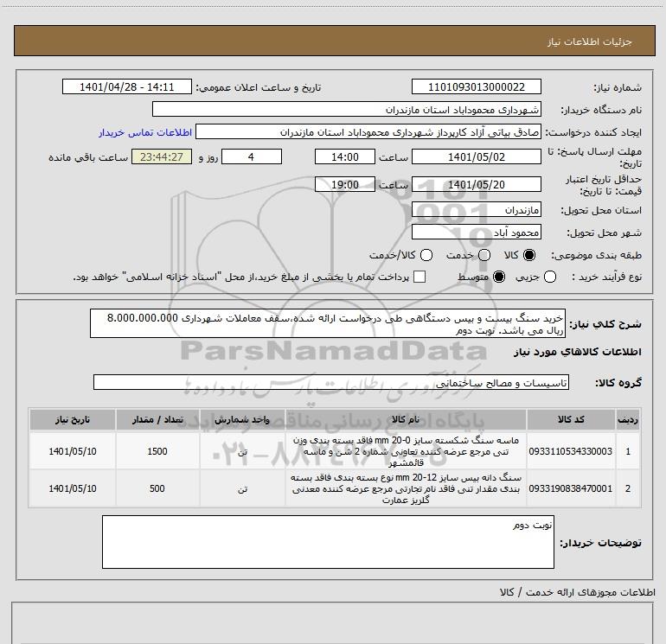Click row number 2 cell

coord(628,488)
